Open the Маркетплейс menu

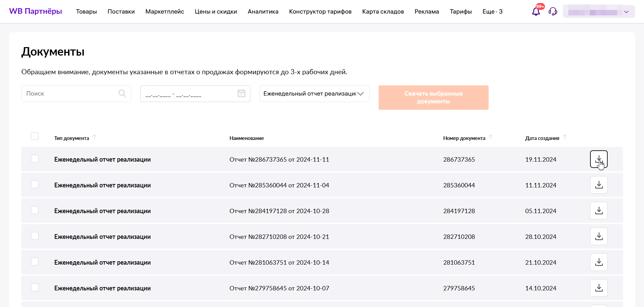coord(165,12)
